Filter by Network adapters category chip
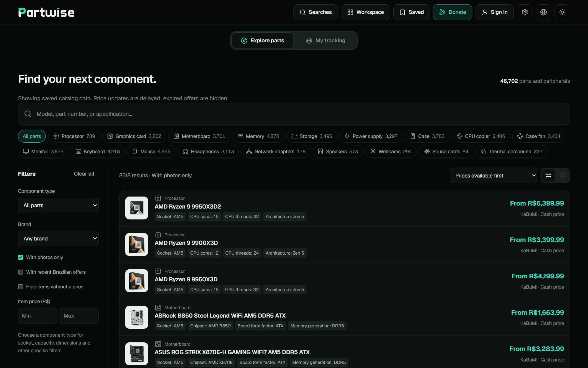Screen dimensions: 588x368 coord(275,151)
